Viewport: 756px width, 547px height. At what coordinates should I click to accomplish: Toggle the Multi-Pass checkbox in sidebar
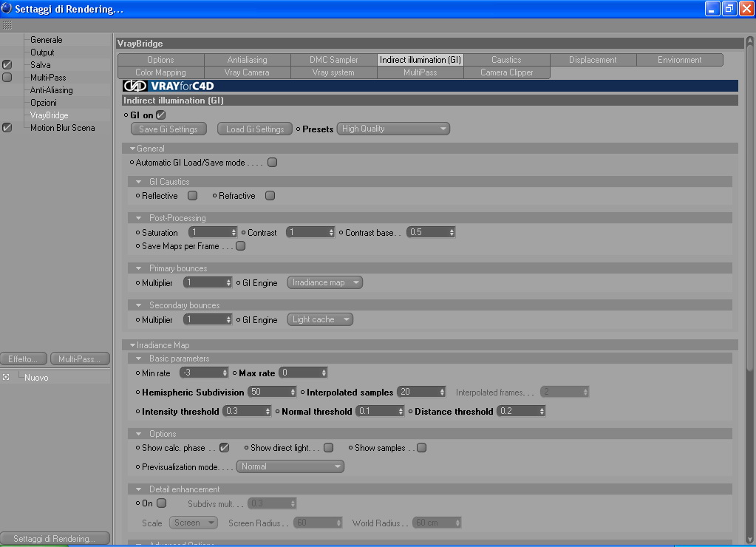coord(7,77)
